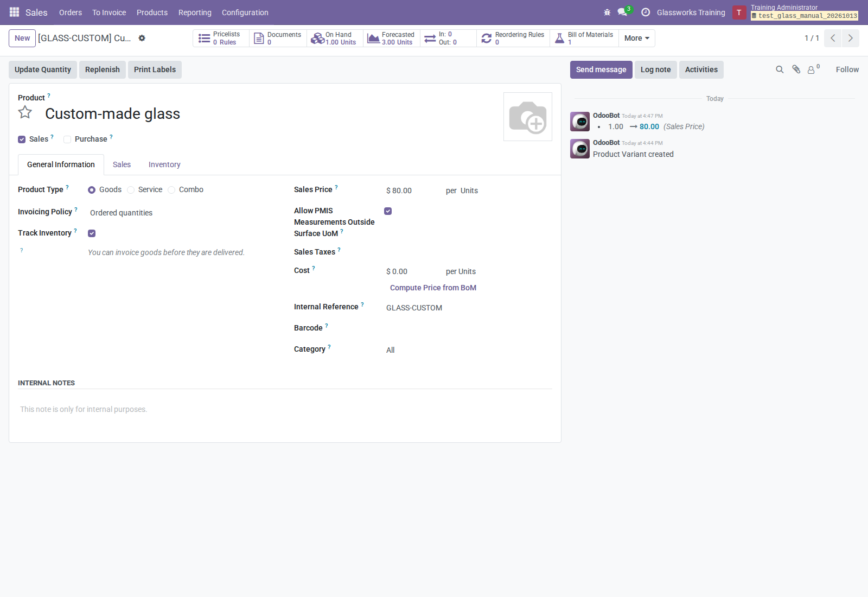Open Forecasted units stat button
The image size is (868, 597).
(x=392, y=38)
